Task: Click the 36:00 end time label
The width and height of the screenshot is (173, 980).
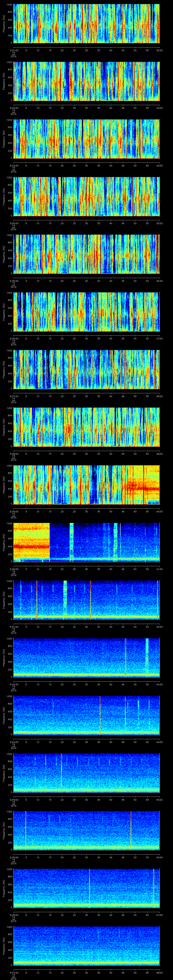Action: [x=159, y=281]
